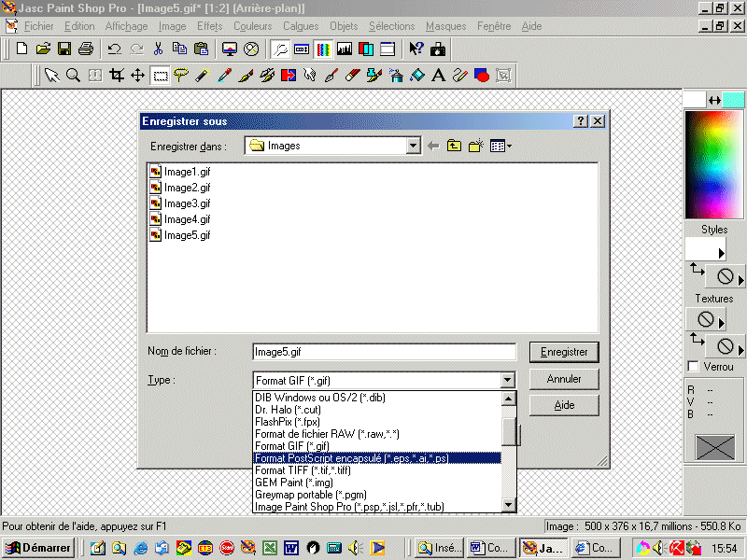Toggle the Tool Options palette icon
Screen dimensions: 747x560
click(x=301, y=49)
